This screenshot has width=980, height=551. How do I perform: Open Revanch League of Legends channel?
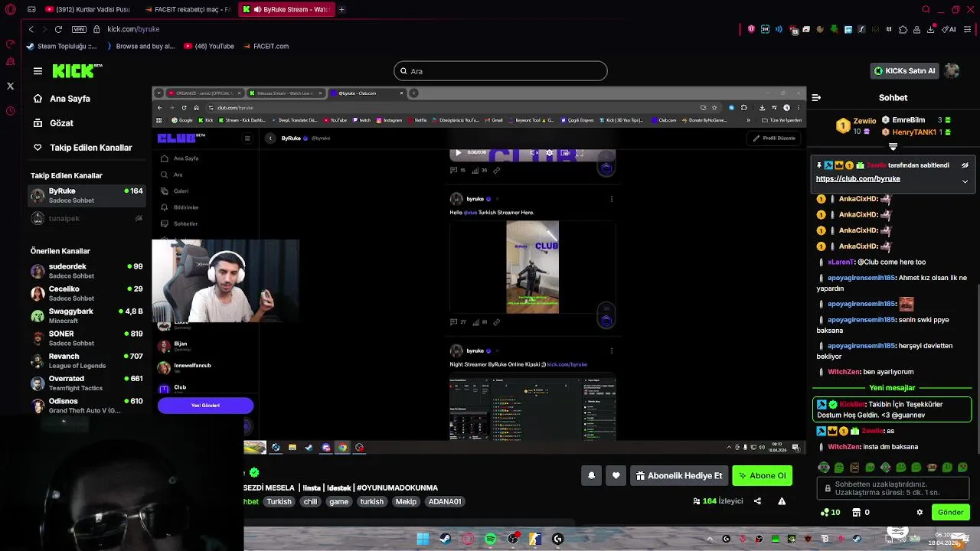(x=87, y=360)
